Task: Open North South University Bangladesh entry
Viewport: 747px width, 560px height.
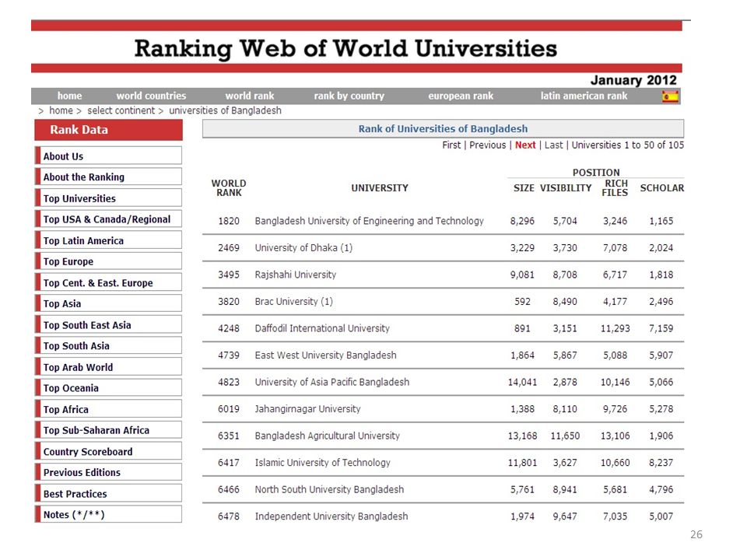Action: click(329, 489)
